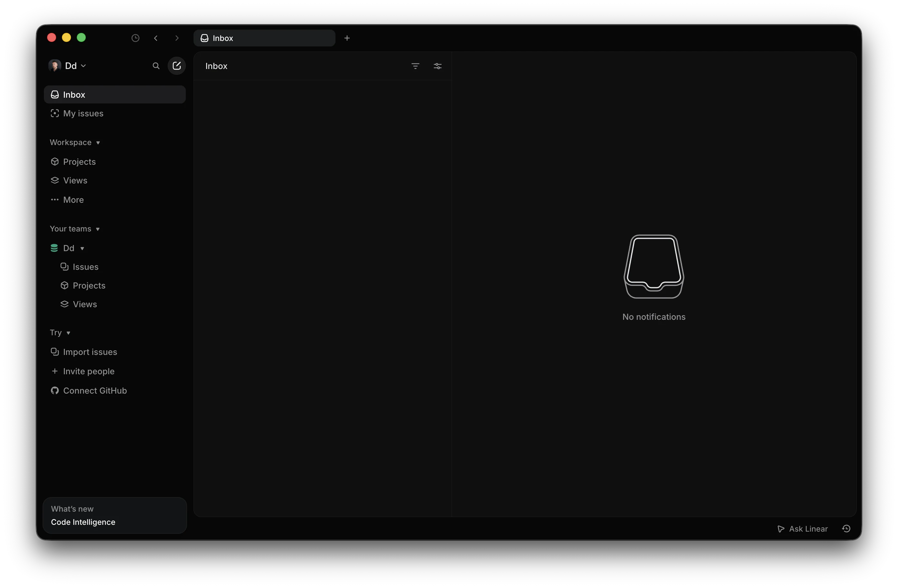Click Import issues link
The image size is (898, 588).
[115, 352]
